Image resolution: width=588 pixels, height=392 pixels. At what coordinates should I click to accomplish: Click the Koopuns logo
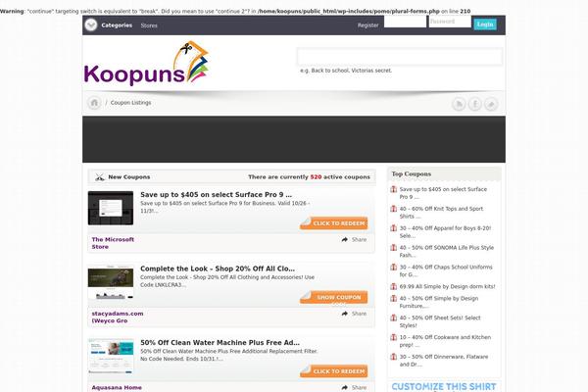pyautogui.click(x=146, y=64)
